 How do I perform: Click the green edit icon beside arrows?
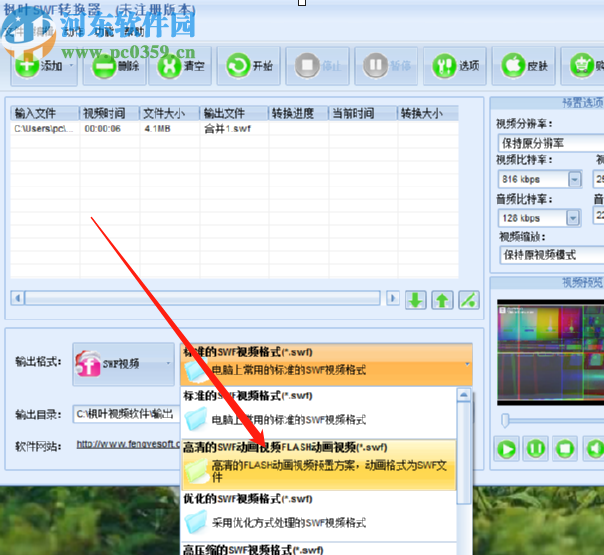pyautogui.click(x=469, y=300)
